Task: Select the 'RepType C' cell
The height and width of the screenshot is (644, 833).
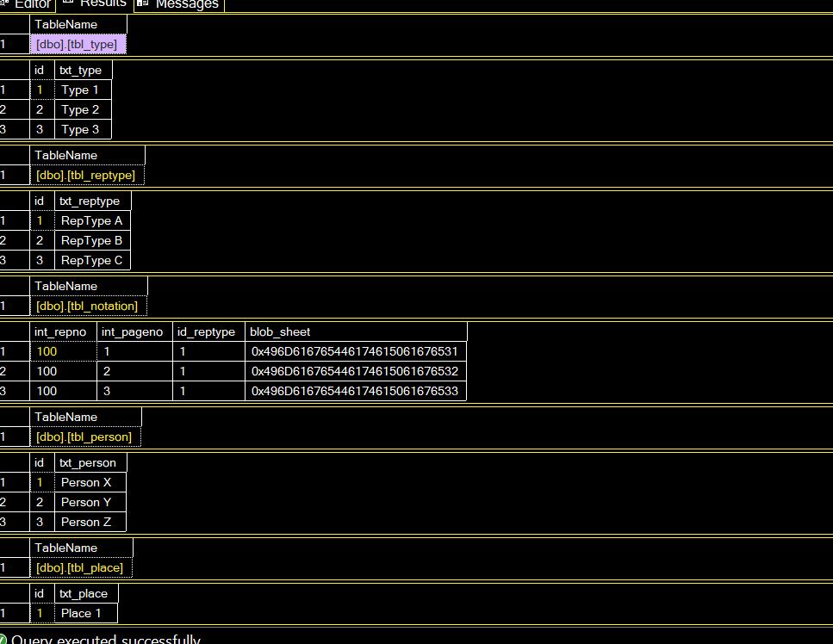Action: pyautogui.click(x=92, y=260)
